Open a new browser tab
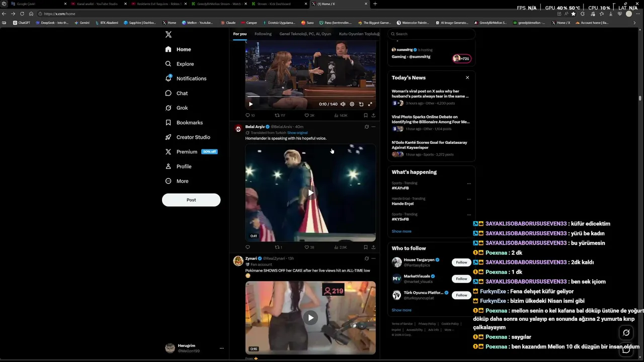Image resolution: width=644 pixels, height=362 pixels. 375,4
